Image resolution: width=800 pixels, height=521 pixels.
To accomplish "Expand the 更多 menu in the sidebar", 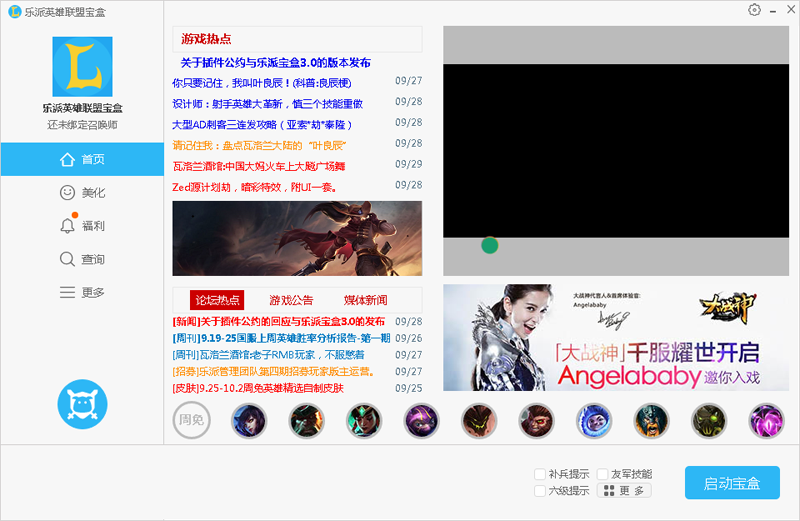I will point(82,292).
